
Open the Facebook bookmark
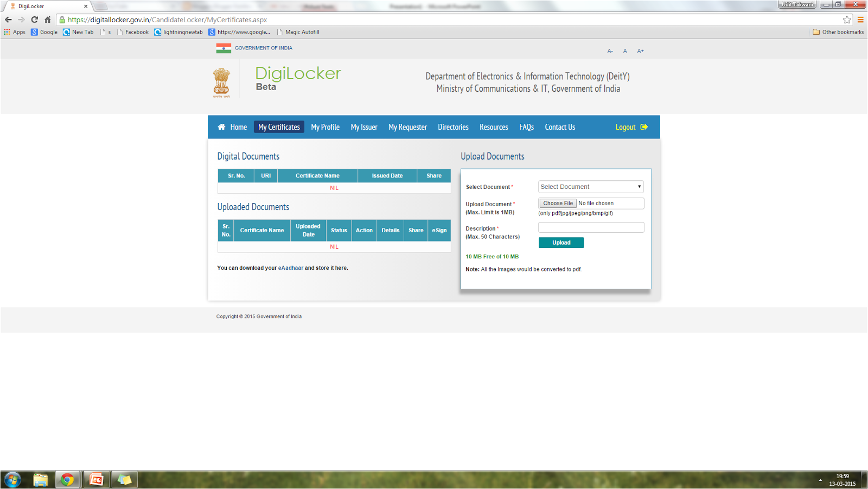point(133,32)
